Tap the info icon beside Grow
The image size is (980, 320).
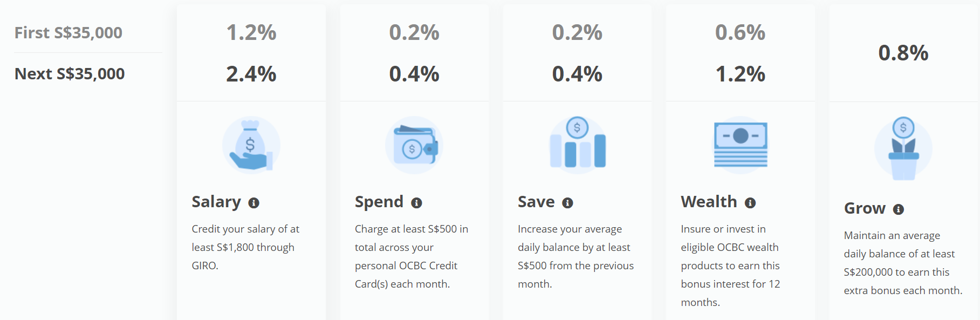[x=899, y=209]
